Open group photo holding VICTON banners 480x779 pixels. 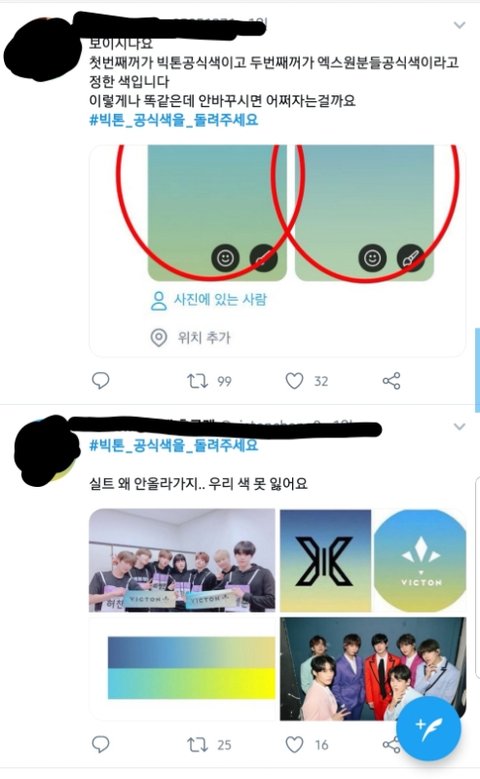pyautogui.click(x=182, y=560)
